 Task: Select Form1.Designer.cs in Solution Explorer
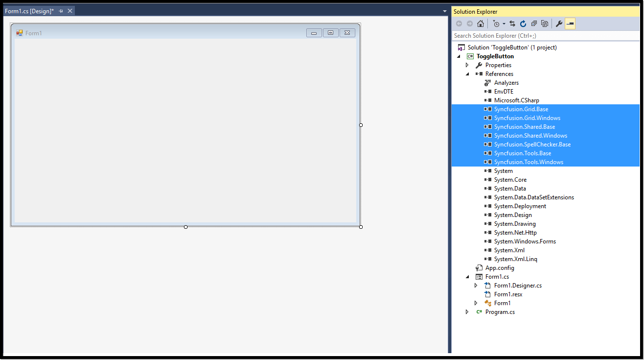[x=518, y=285]
